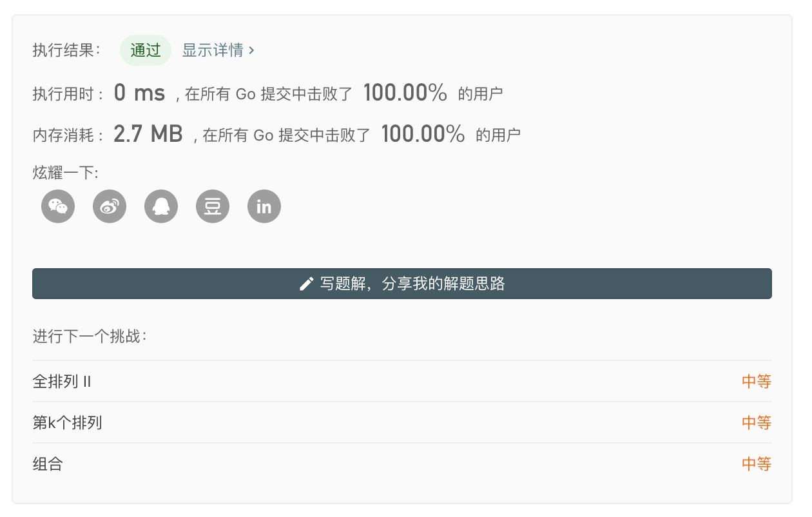Click the green 通过 status badge
Image resolution: width=812 pixels, height=517 pixels.
coord(146,50)
